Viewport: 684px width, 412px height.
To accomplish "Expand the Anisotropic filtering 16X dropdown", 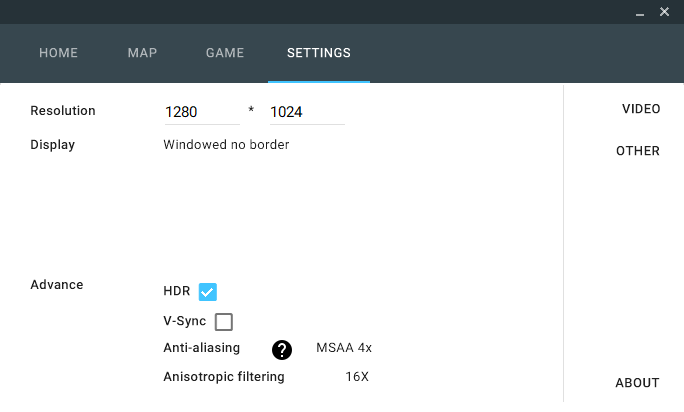I will click(357, 377).
